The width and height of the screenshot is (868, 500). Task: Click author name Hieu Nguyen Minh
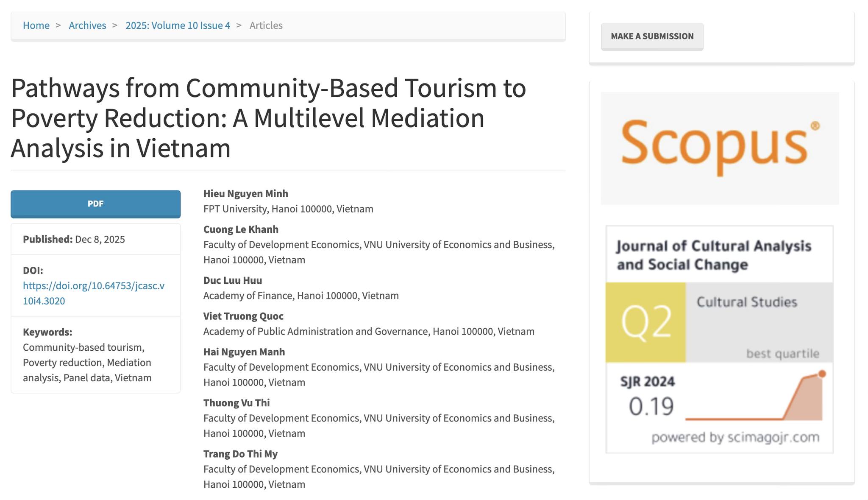pos(245,193)
